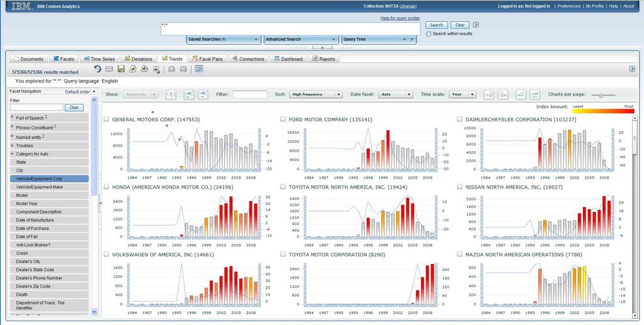The width and height of the screenshot is (644, 325).
Task: Click the Connections tab node icon
Action: 235,58
